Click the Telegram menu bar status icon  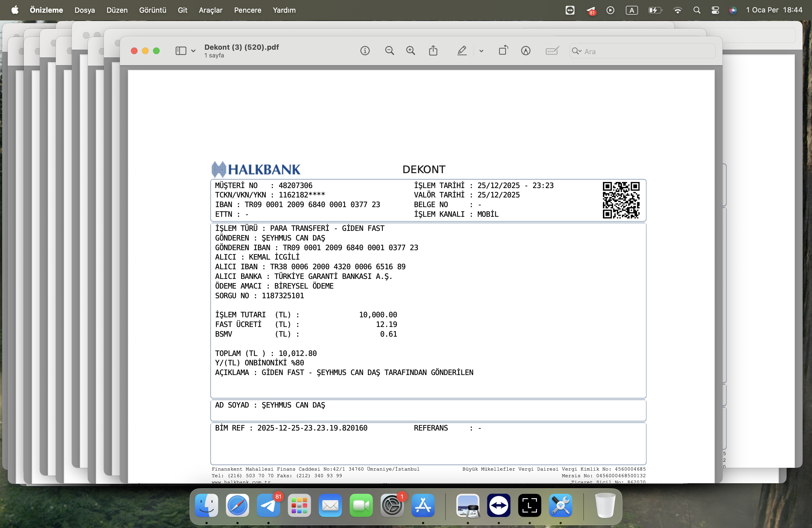coord(591,10)
